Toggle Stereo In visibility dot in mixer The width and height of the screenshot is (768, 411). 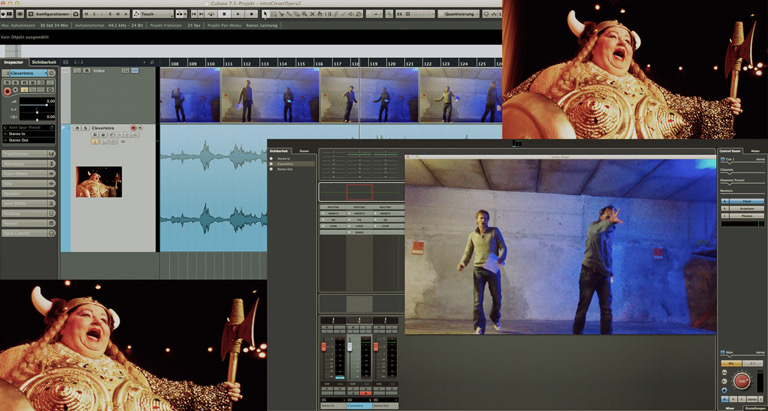pos(271,159)
